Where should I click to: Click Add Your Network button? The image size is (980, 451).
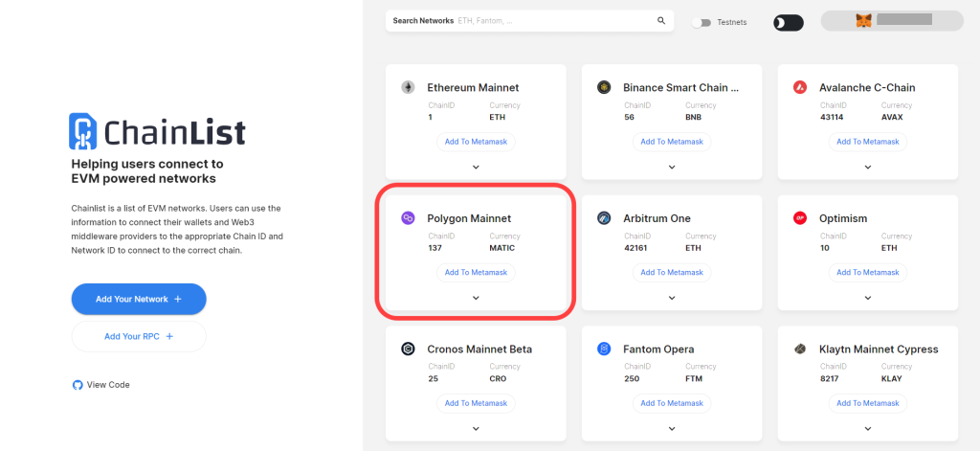pyautogui.click(x=139, y=299)
